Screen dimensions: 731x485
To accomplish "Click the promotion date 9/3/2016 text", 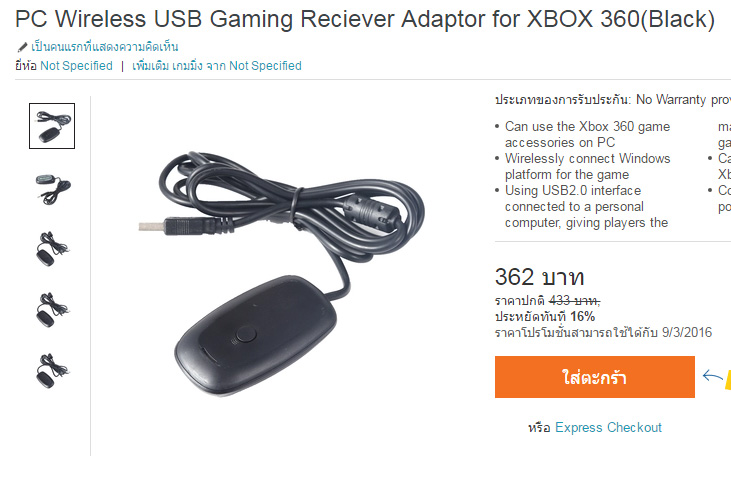I will [x=687, y=332].
